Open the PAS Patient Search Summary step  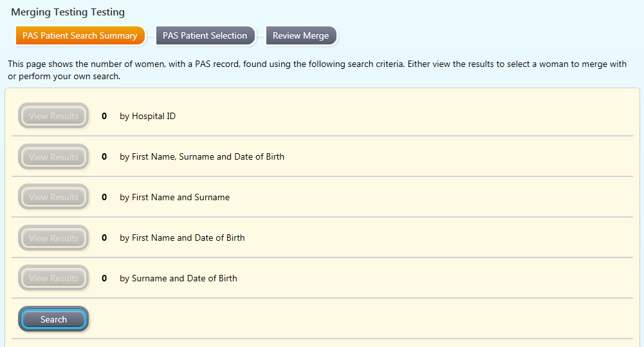click(x=80, y=36)
